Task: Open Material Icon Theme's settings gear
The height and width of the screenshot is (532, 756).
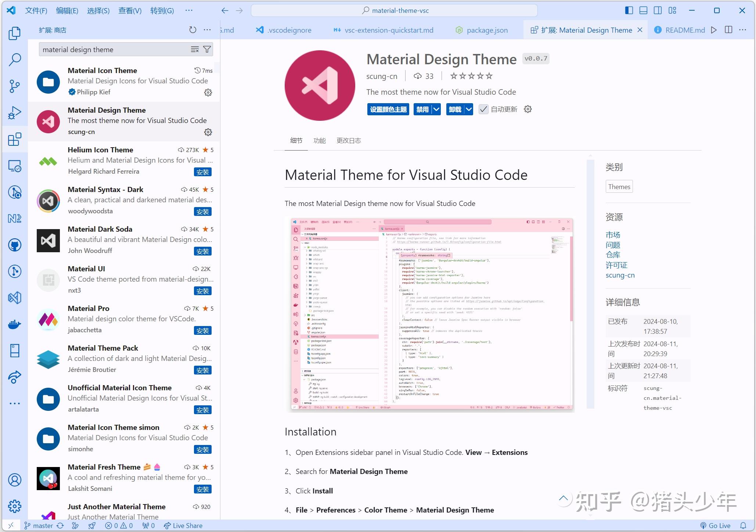Action: (208, 93)
